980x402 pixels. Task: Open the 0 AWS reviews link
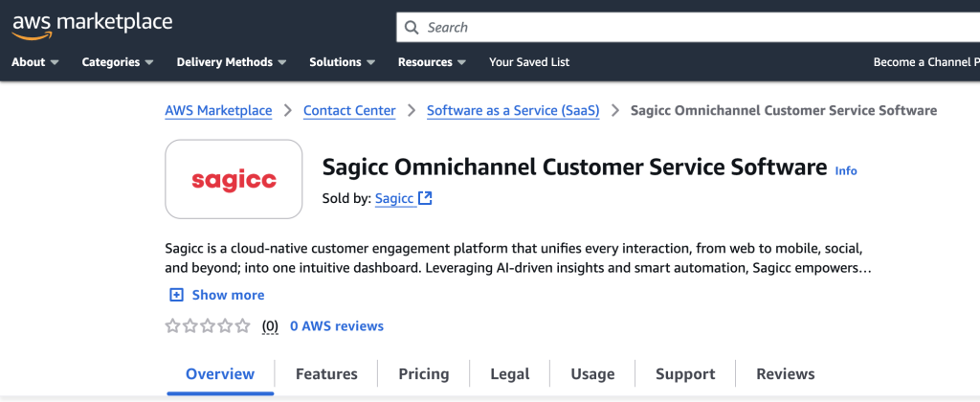pyautogui.click(x=337, y=326)
